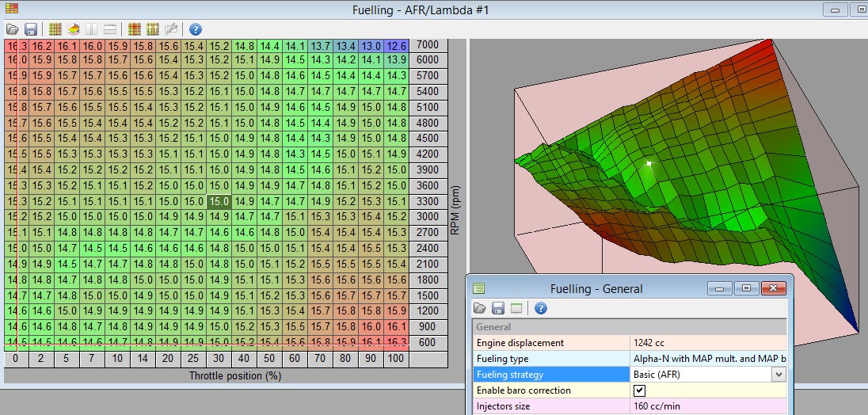Save the AFR table with the floppy icon
Image resolution: width=868 pixels, height=415 pixels.
[x=31, y=29]
